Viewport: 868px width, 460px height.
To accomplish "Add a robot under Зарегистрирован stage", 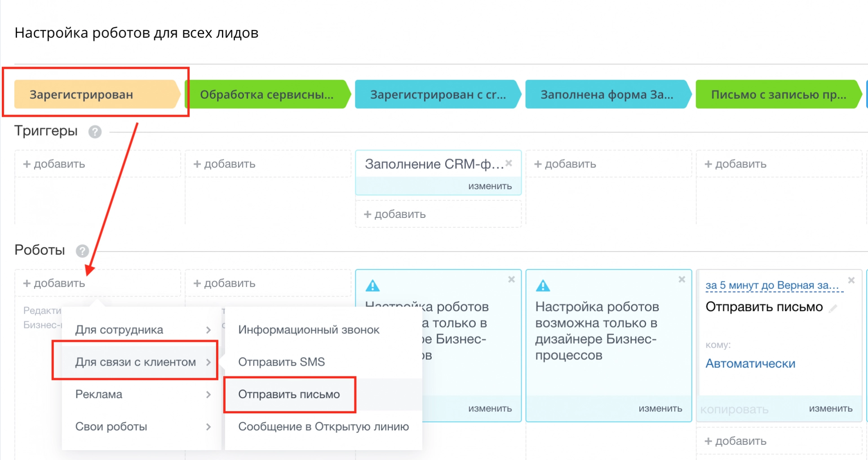I will 54,283.
